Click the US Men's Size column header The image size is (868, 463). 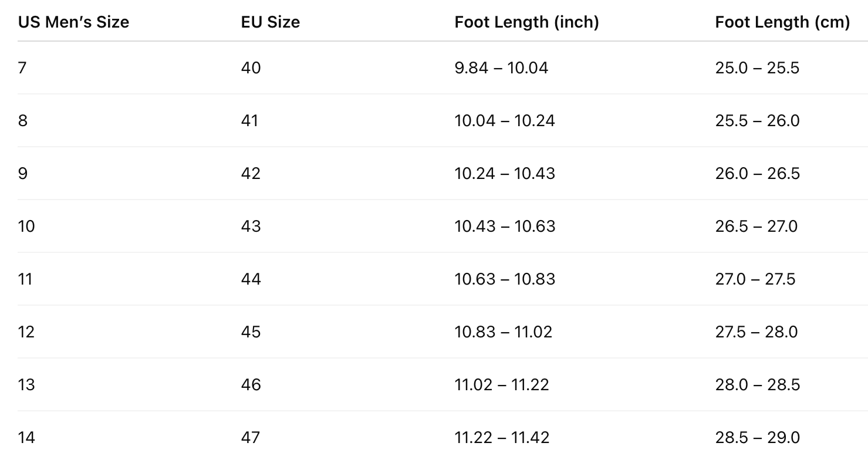click(73, 22)
